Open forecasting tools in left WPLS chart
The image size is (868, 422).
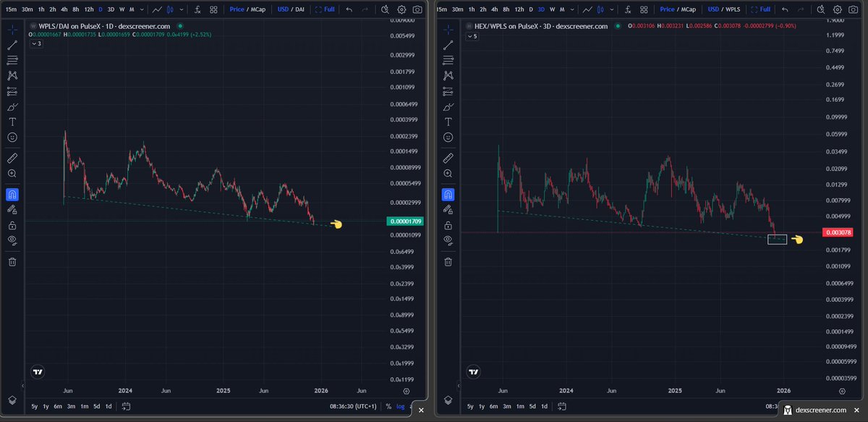click(12, 91)
